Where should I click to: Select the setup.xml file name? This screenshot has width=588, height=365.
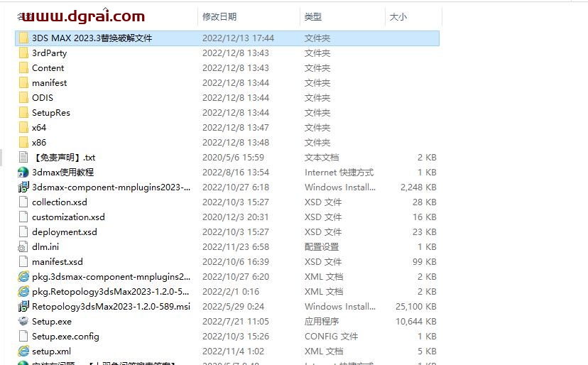click(x=51, y=351)
